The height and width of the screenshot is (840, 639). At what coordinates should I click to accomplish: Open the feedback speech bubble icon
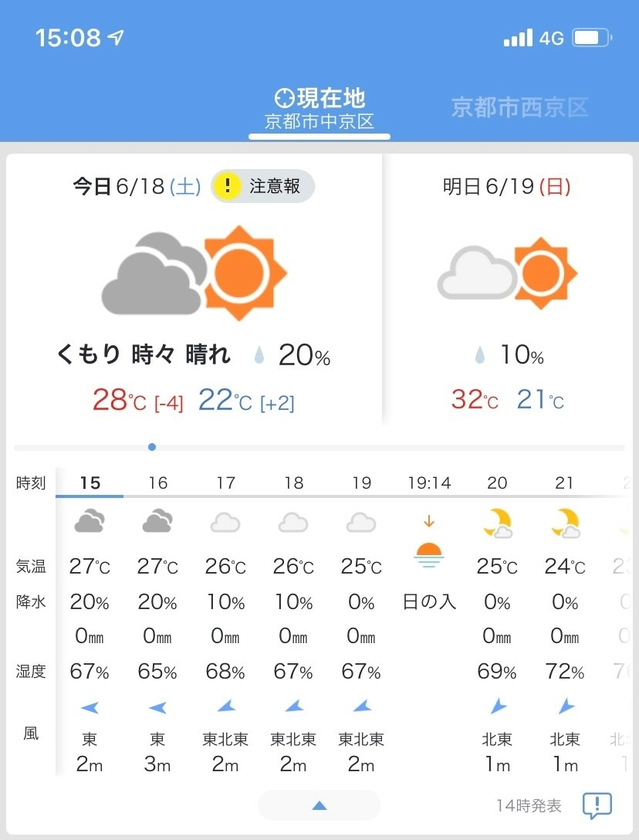(x=597, y=805)
